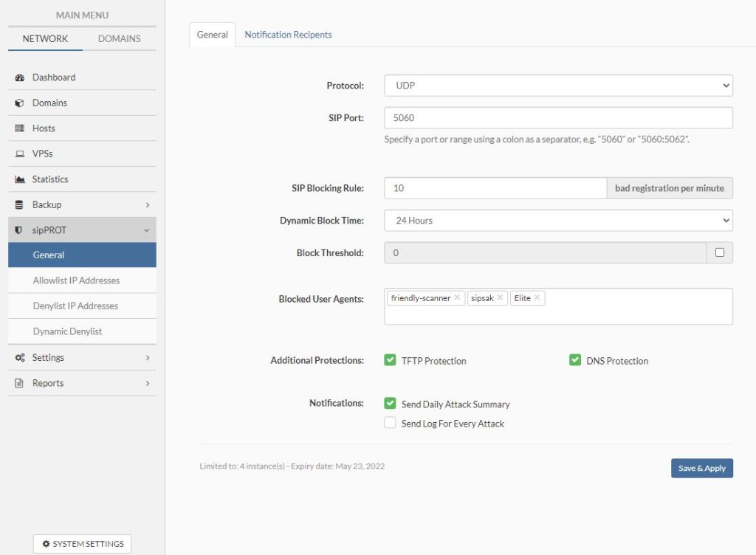The height and width of the screenshot is (555, 756).
Task: Click the VPSs laptop icon
Action: [20, 154]
